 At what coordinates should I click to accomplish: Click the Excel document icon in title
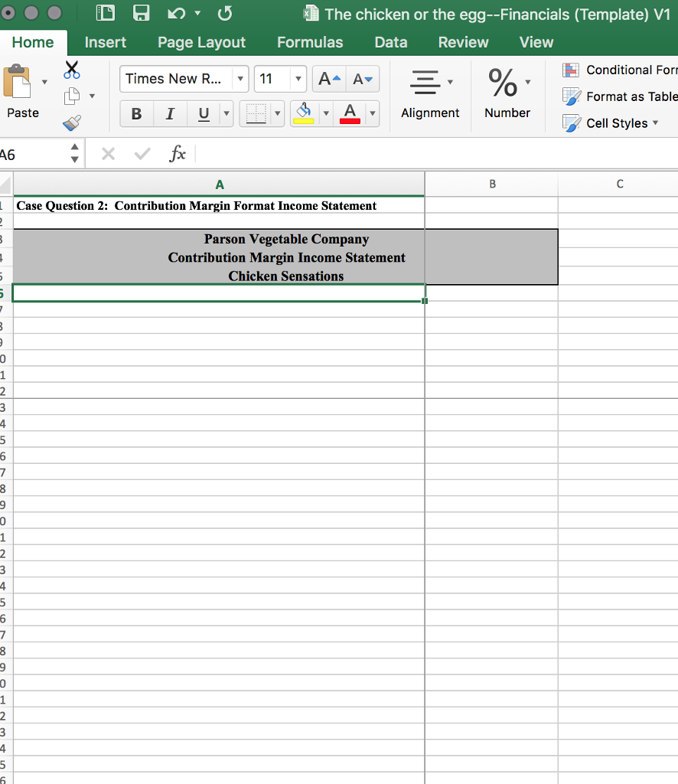pyautogui.click(x=311, y=13)
